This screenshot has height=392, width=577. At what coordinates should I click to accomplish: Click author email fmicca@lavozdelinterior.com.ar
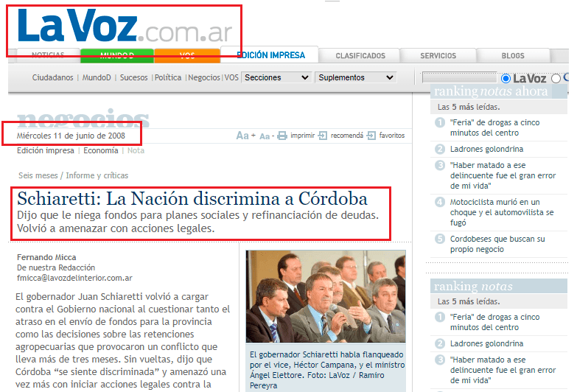point(74,278)
